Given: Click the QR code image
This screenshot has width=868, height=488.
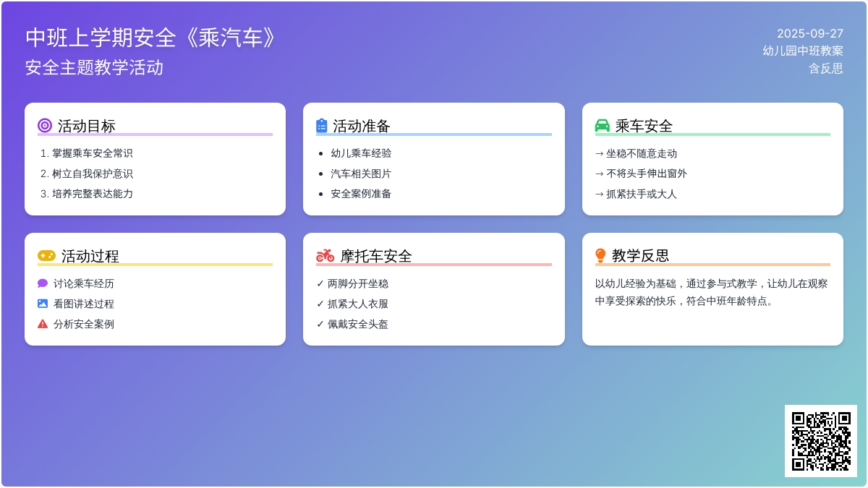Looking at the screenshot, I should click(820, 441).
